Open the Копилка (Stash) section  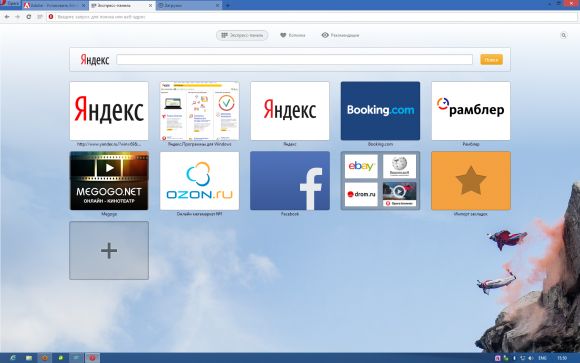293,35
